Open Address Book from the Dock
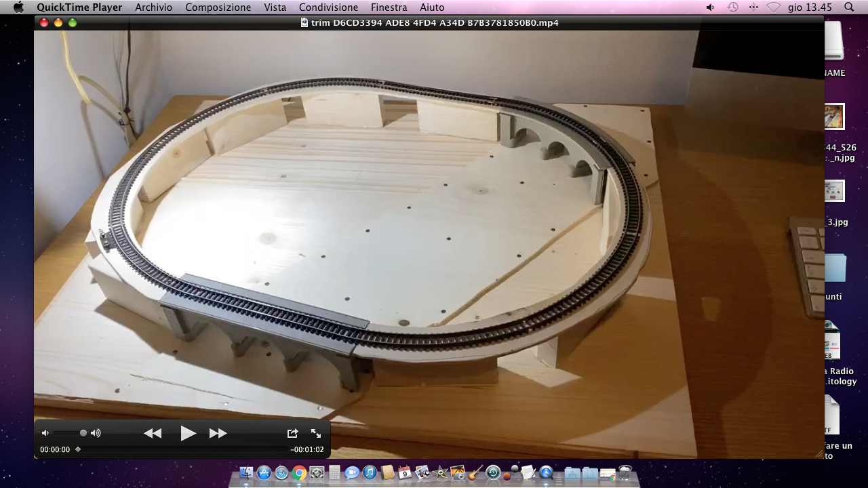 [x=387, y=472]
